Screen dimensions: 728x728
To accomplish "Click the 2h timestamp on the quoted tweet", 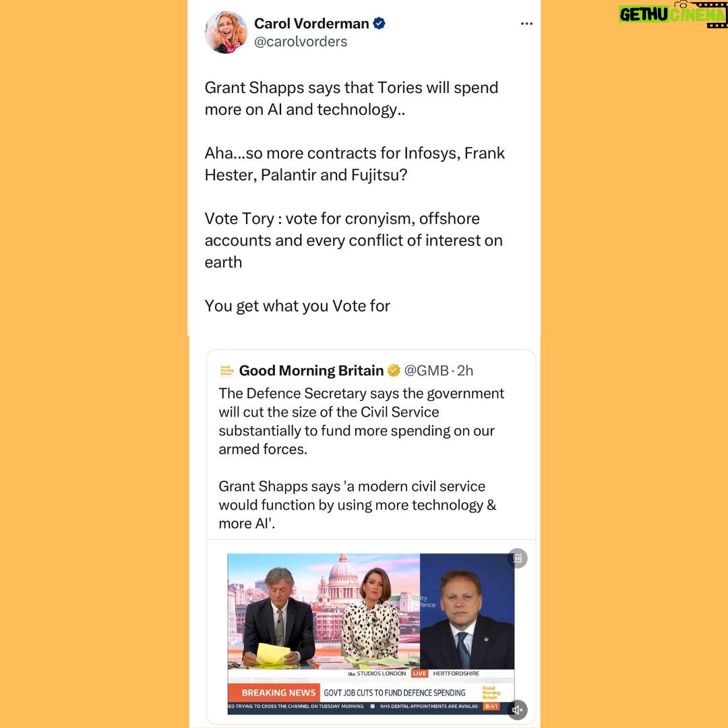I will pyautogui.click(x=464, y=371).
